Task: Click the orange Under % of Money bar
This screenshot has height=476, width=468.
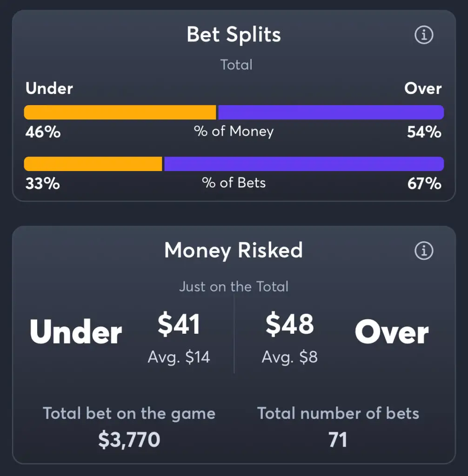Action: click(120, 112)
